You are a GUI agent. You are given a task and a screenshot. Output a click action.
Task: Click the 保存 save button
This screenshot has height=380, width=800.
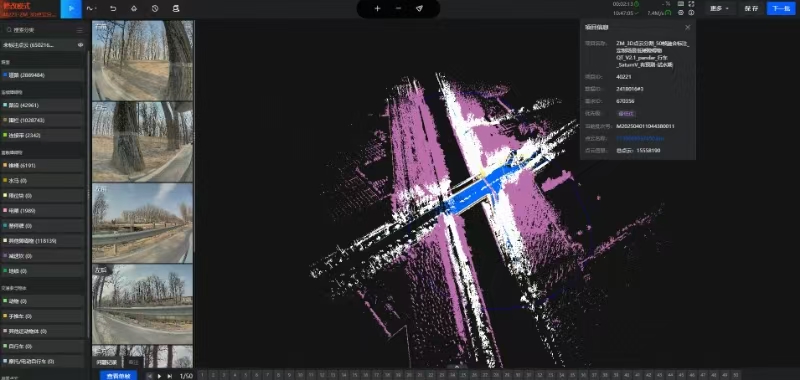pos(751,9)
